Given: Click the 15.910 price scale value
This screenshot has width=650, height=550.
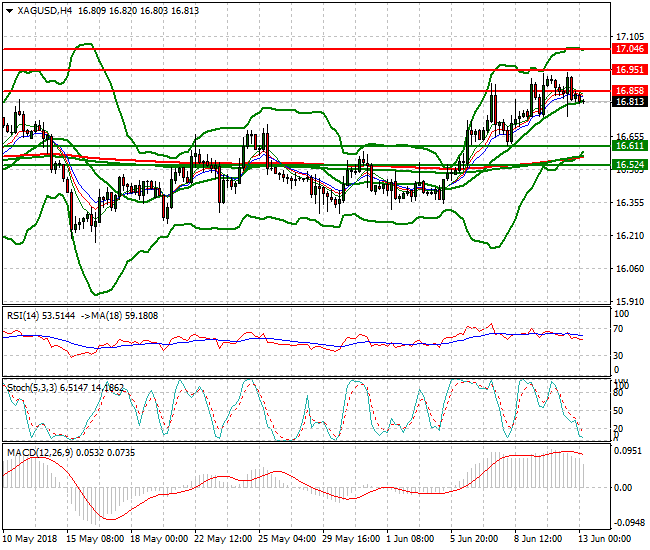Looking at the screenshot, I should 630,302.
